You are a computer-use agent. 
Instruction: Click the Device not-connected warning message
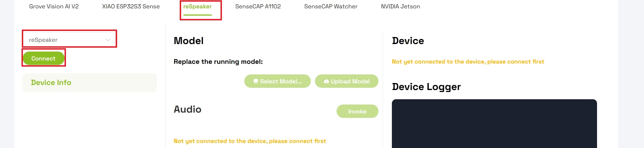tap(468, 62)
